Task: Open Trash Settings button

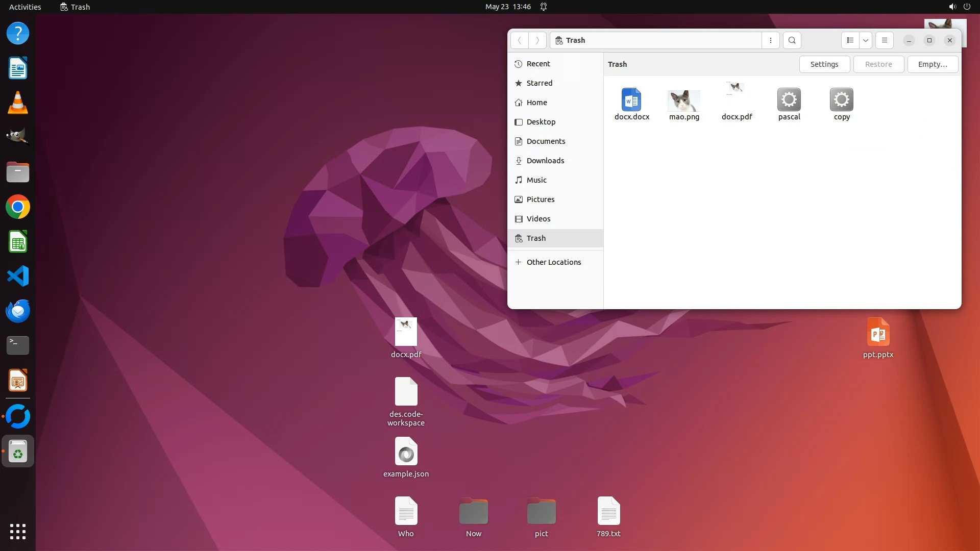Action: [824, 64]
